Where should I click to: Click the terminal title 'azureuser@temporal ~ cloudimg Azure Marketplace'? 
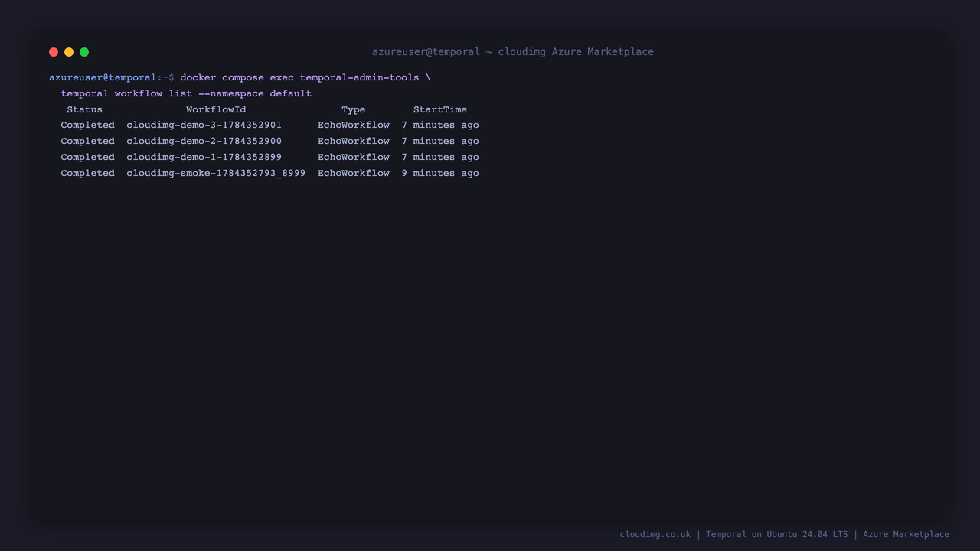click(x=513, y=52)
